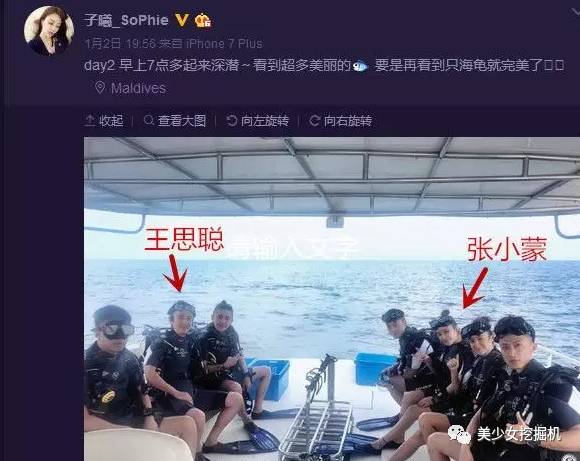Click the location pin icon

tap(99, 88)
